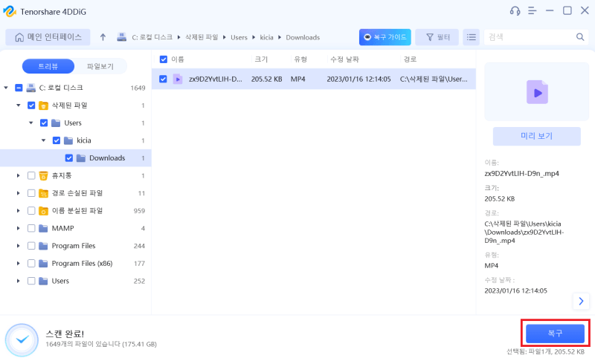The width and height of the screenshot is (595, 364).
Task: Click the 이름 분실된 파일 folder icon
Action: click(x=44, y=210)
